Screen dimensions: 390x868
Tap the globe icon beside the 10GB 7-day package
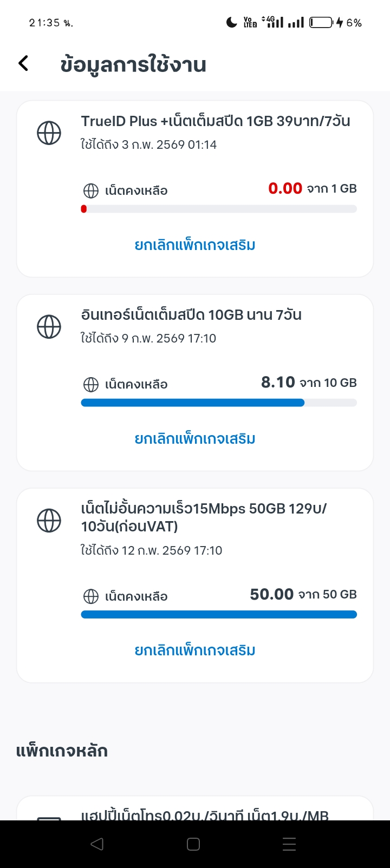(x=49, y=326)
